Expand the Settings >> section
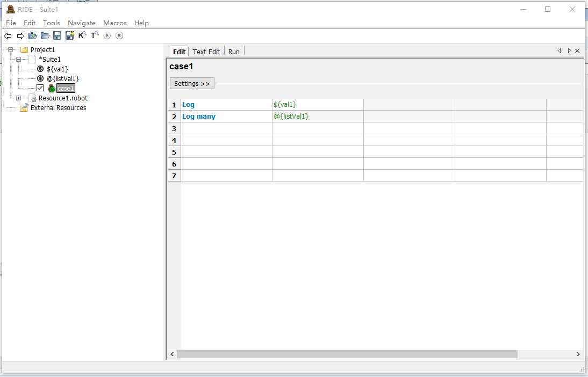Viewport: 588px width, 377px height. [x=192, y=84]
